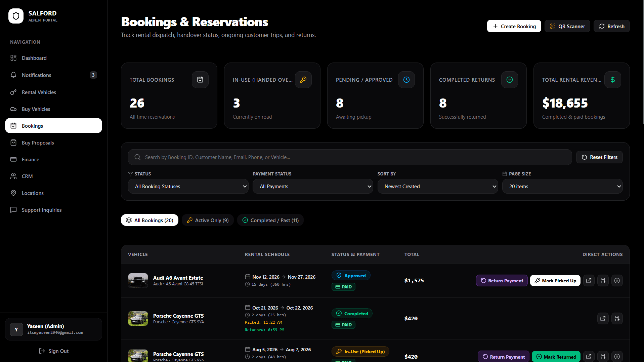Open in-use Porsche booking external link icon

[x=589, y=357]
